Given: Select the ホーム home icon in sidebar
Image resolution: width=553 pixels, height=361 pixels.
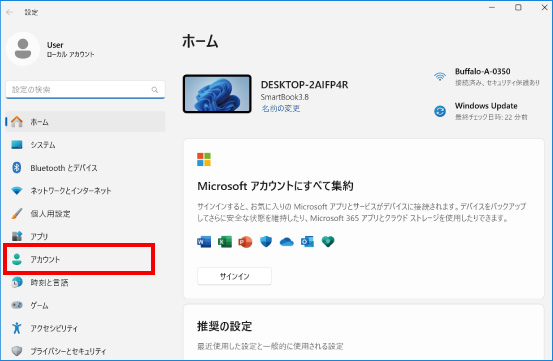Looking at the screenshot, I should point(17,122).
